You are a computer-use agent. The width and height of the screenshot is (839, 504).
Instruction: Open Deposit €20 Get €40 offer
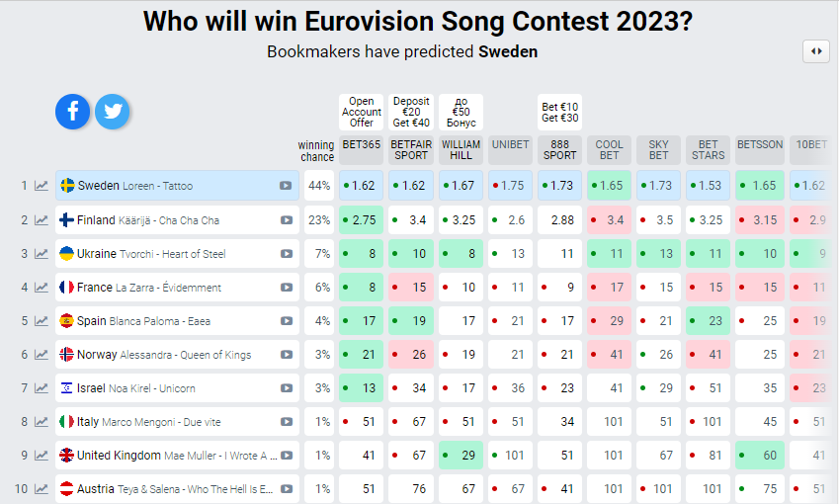click(x=411, y=112)
